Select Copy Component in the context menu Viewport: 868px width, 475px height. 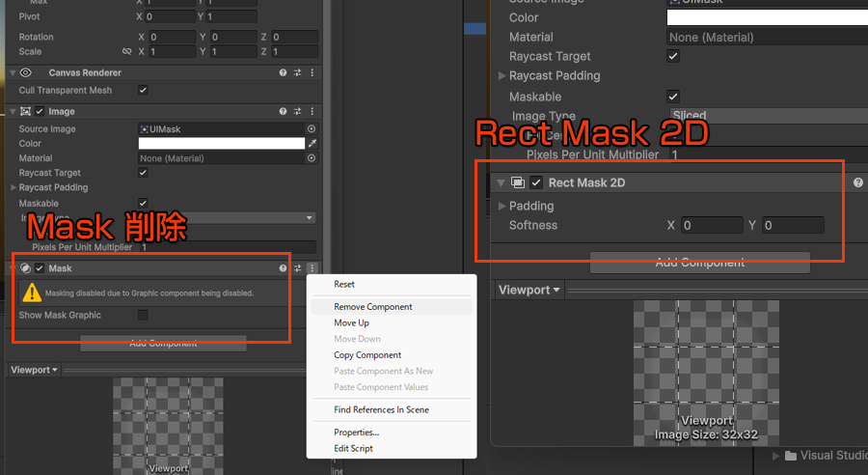[x=367, y=355]
